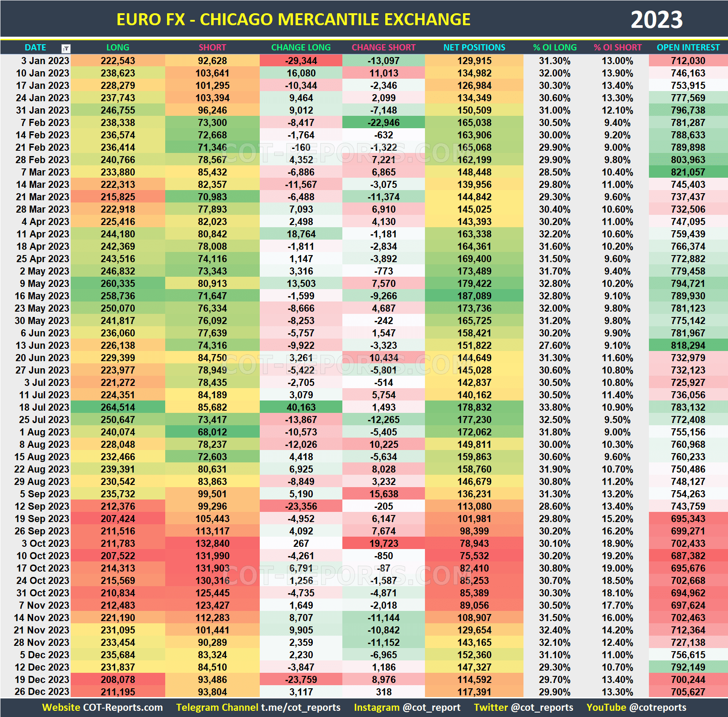
Task: Click the 18 Jul 2023 LONG value 264,514
Action: [x=118, y=407]
